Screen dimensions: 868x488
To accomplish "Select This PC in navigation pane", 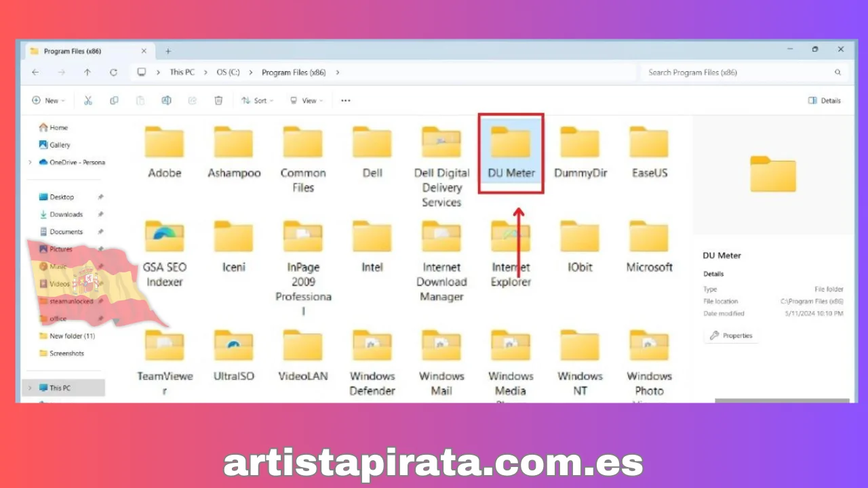I will pyautogui.click(x=63, y=388).
